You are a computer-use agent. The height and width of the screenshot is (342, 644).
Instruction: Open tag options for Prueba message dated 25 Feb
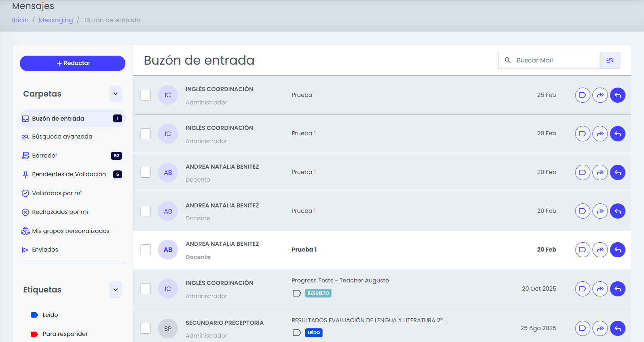tap(583, 95)
